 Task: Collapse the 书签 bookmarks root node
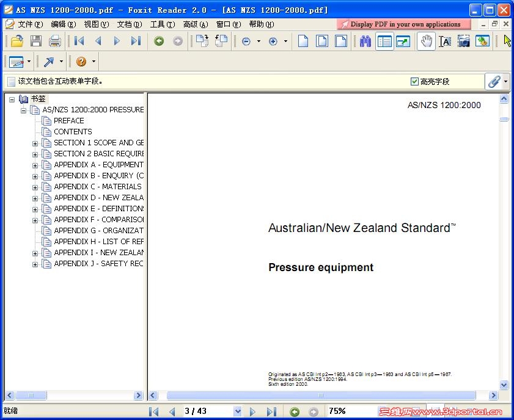coord(12,99)
